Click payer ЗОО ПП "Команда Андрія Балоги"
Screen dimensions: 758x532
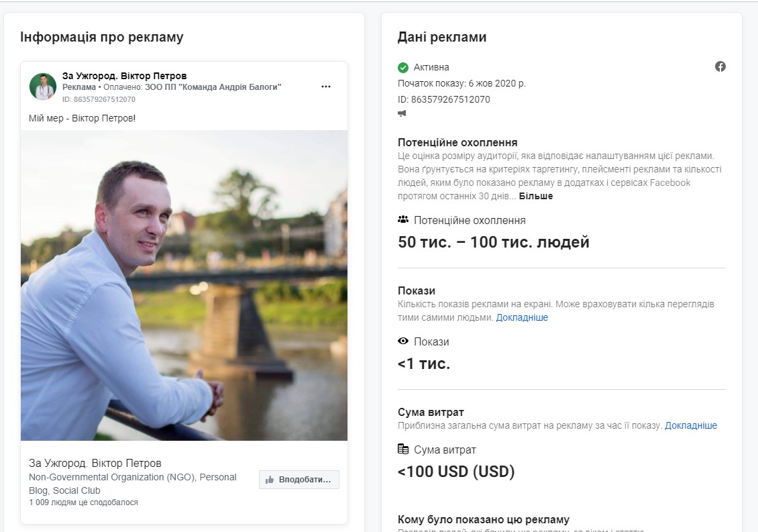coord(213,87)
